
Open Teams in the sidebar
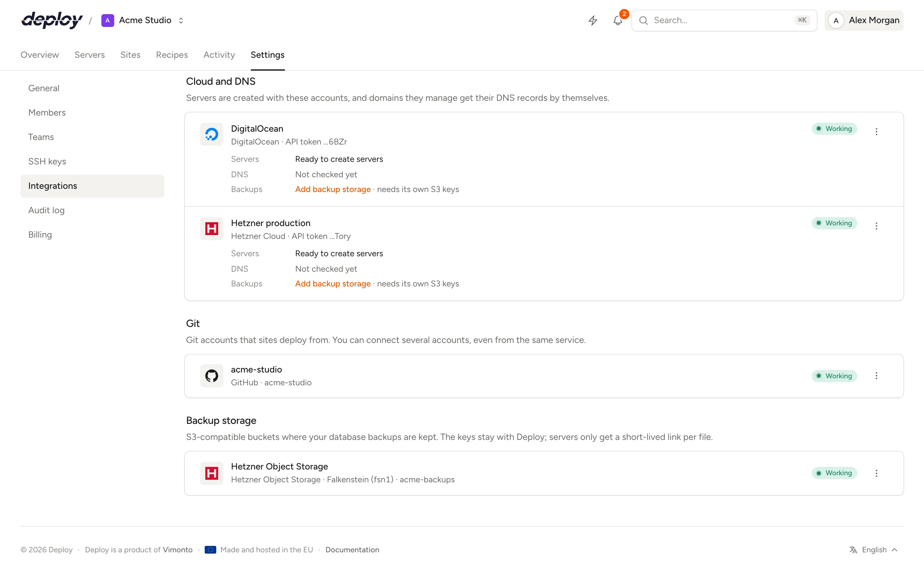tap(92, 137)
